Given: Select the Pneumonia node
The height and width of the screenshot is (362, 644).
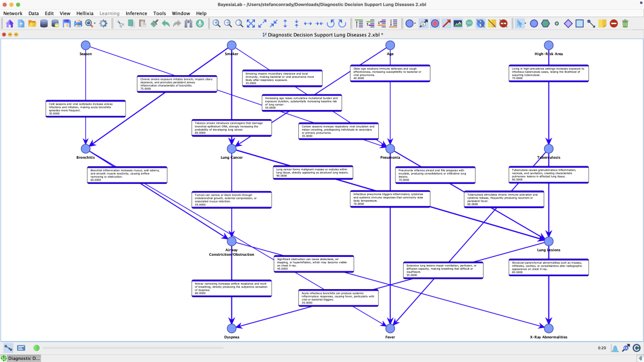Looking at the screenshot, I should [390, 149].
